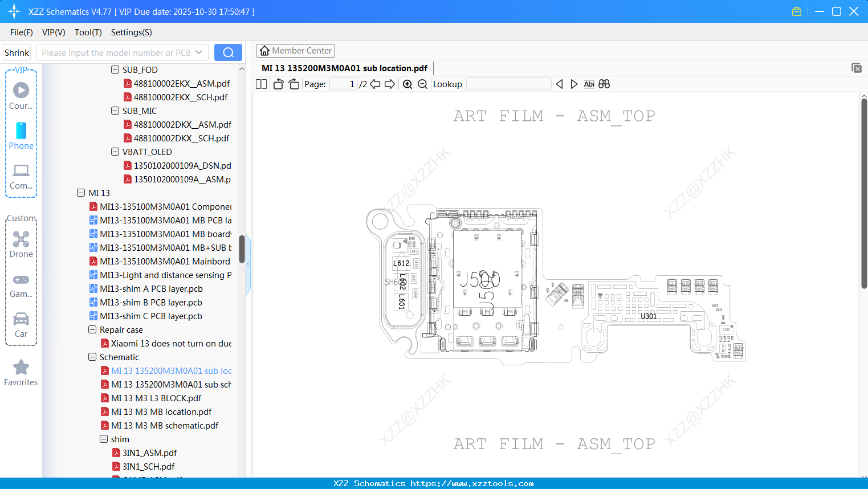
Task: Toggle Abi whole-word search matching
Action: click(x=589, y=84)
